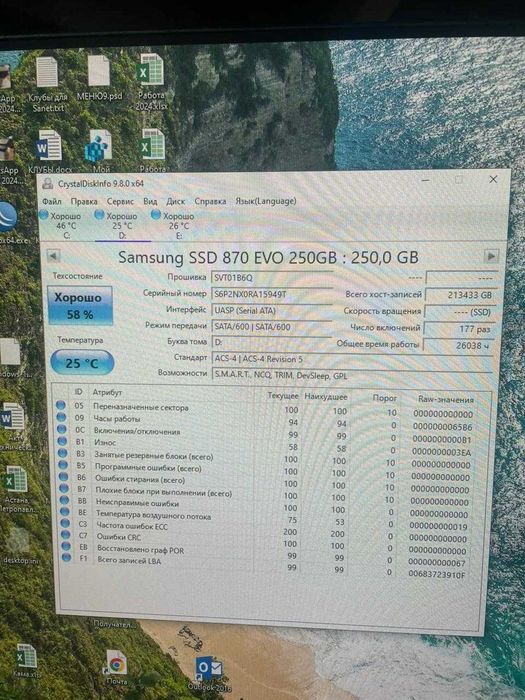
Task: Click the 25 °C temperature button
Action: (x=82, y=363)
